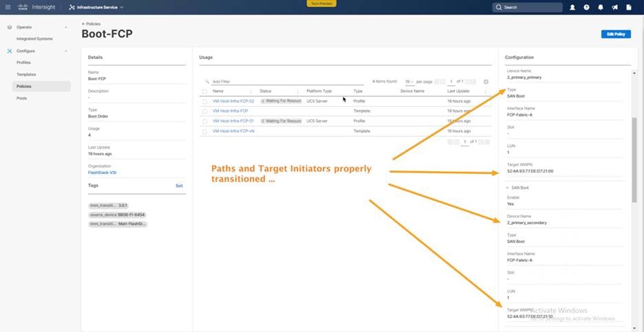This screenshot has height=332, width=644.
Task: Click Name column options icon
Action: coord(251,91)
